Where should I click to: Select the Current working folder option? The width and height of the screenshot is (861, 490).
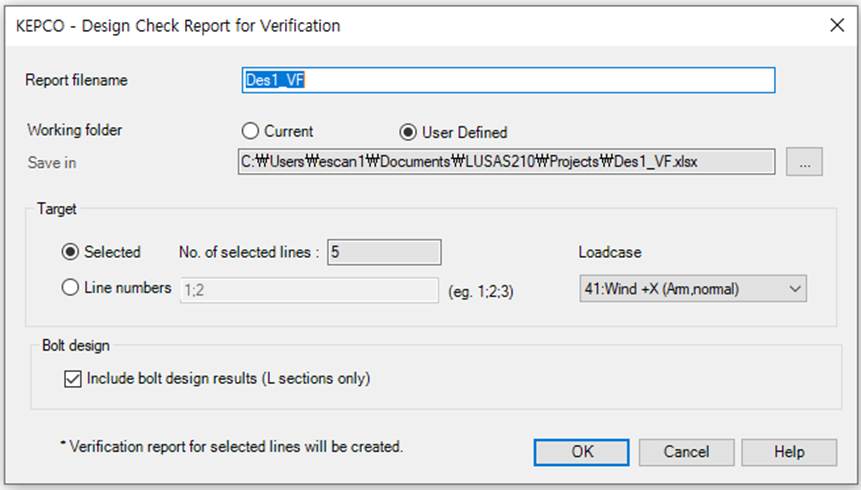(249, 132)
